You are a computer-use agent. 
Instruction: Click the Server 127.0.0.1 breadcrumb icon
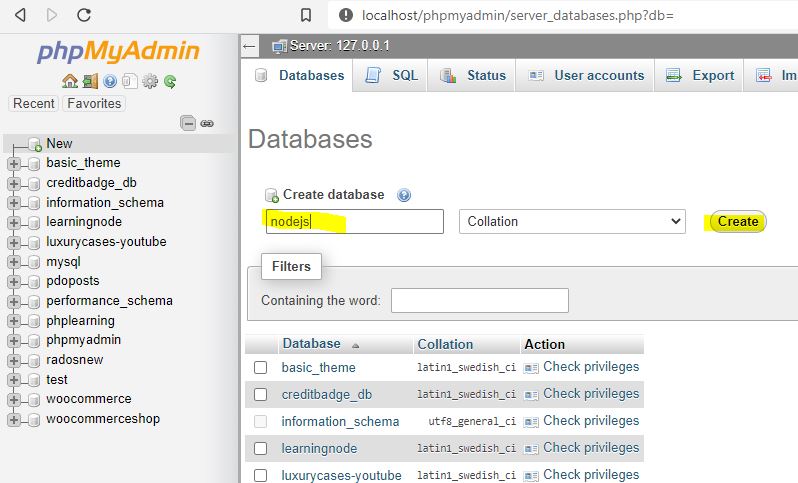(279, 46)
